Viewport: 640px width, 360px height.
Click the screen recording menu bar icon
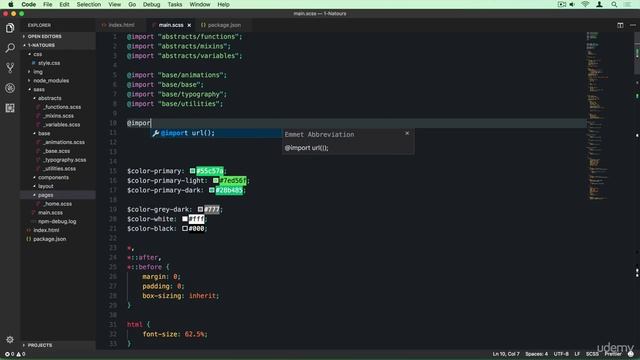pos(562,4)
